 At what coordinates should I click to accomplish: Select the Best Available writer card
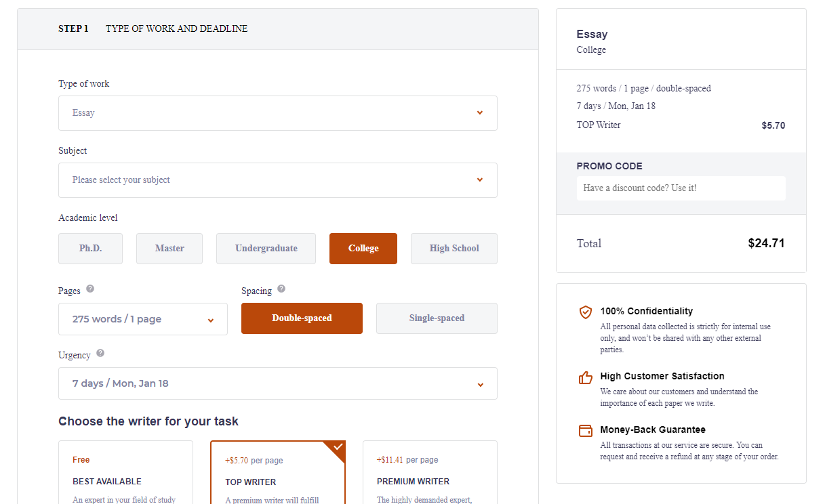coord(125,472)
